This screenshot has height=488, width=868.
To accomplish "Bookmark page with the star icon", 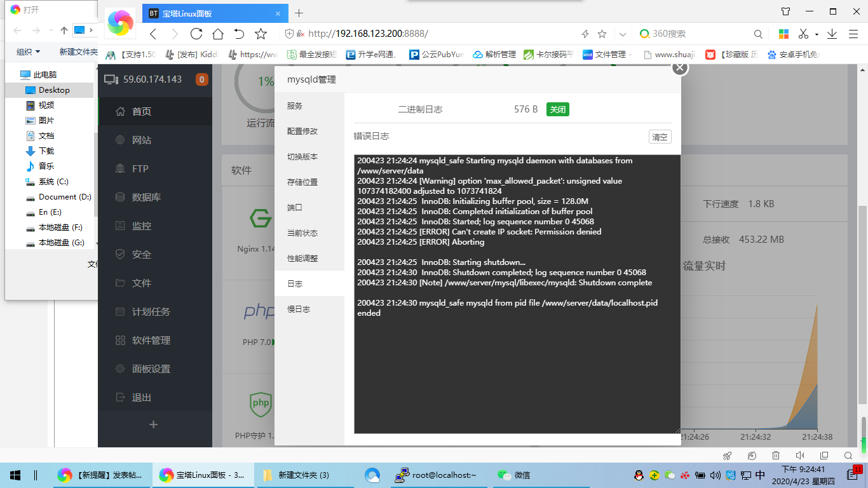I will pos(261,34).
